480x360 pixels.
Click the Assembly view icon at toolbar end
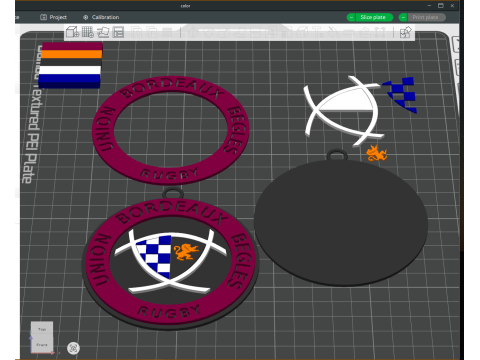click(x=406, y=32)
